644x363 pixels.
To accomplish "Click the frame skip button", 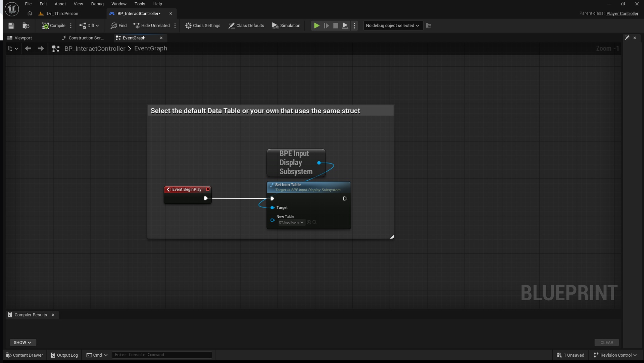I will pos(326,25).
